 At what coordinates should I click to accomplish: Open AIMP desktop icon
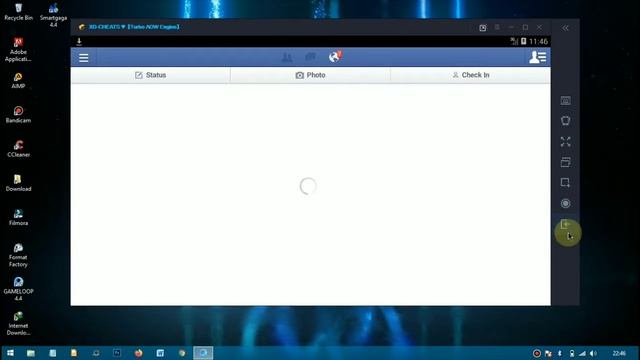tap(18, 80)
